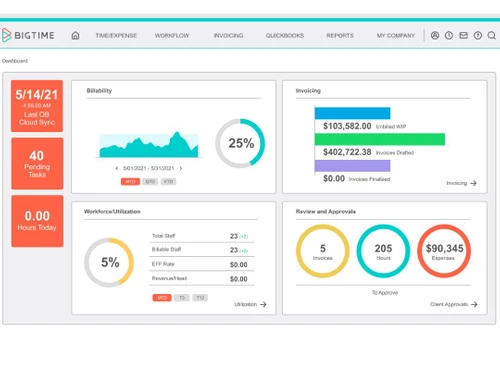Screen dimensions: 500x375
Task: Open the 0.00 Hours Today tile
Action: [37, 221]
